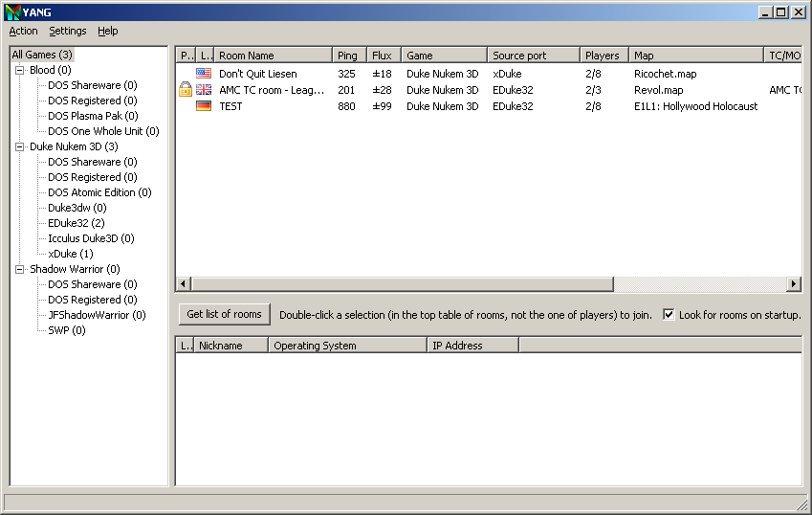The width and height of the screenshot is (812, 515).
Task: Click the horizontal scrollbar thumb of rooms table
Action: point(402,284)
